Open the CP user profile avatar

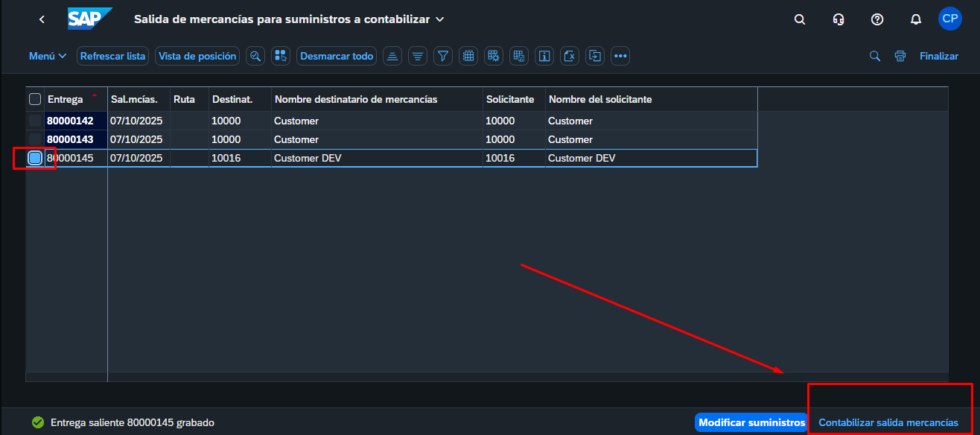coord(949,19)
